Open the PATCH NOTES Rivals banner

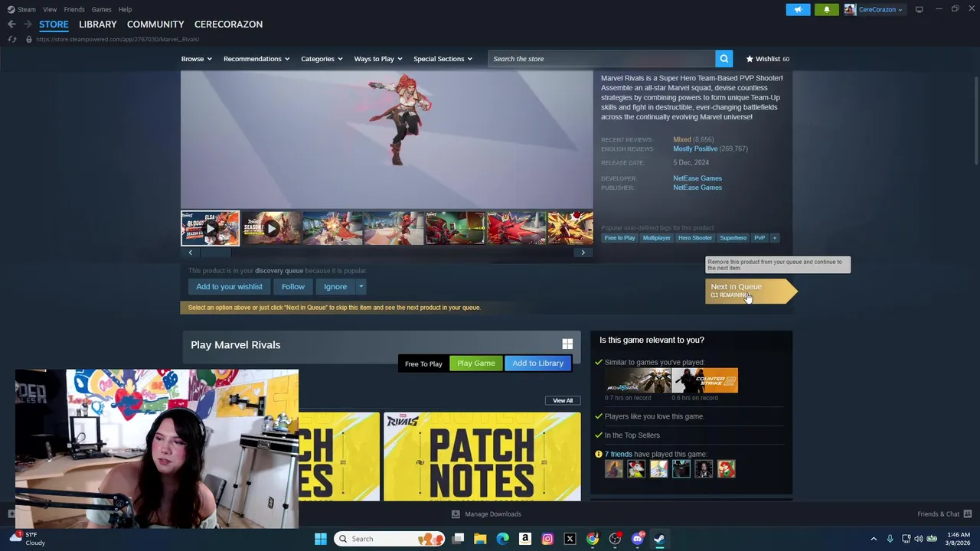point(482,457)
